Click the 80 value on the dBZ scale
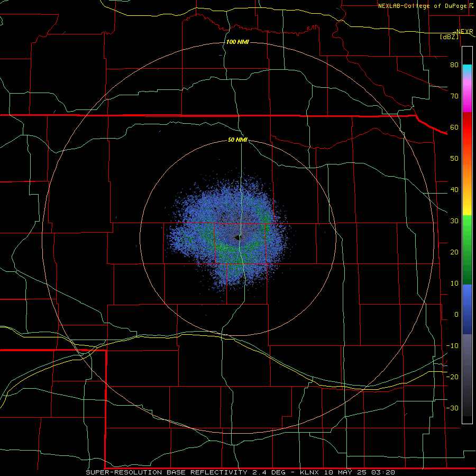 [x=454, y=65]
